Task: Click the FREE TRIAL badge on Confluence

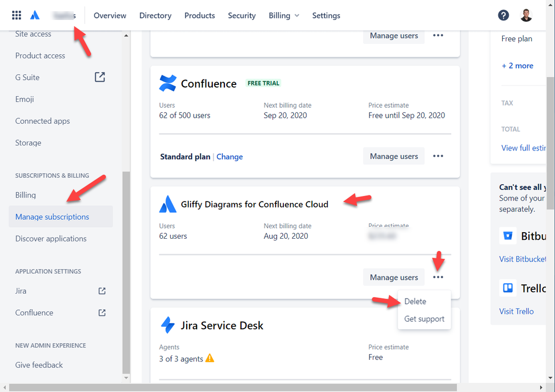Action: (263, 83)
